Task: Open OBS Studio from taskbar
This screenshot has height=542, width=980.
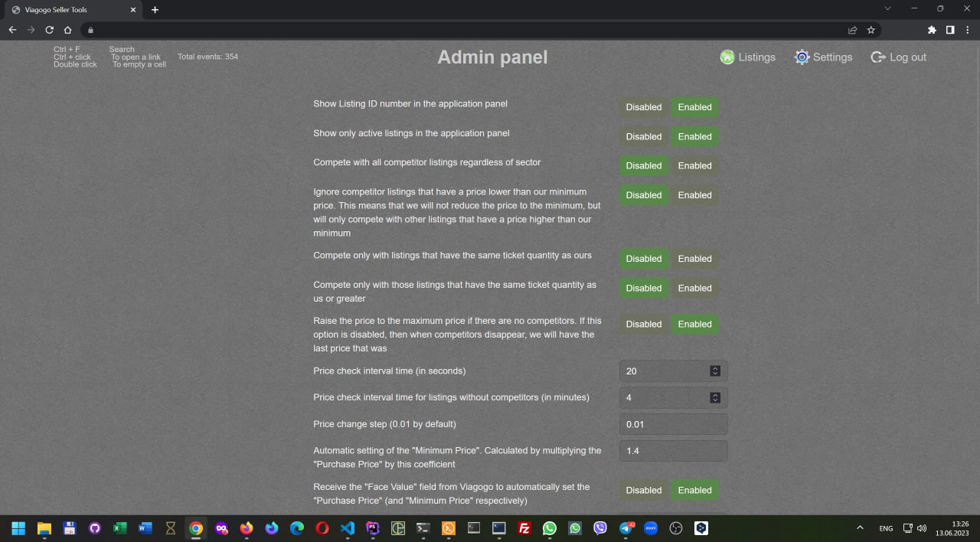Action: [x=676, y=528]
